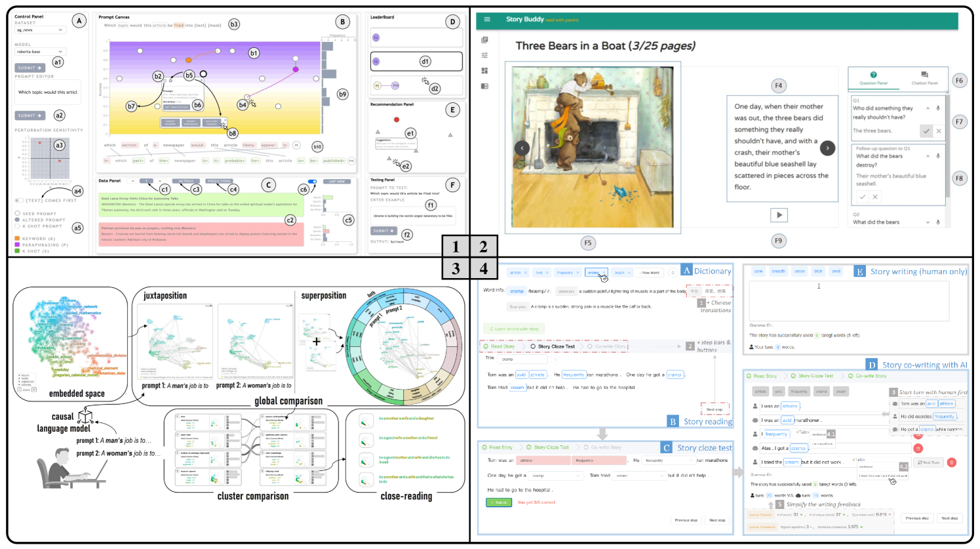980x549 pixels.
Task: Click GET SENSITIVITIES in the prompt popup
Action: (x=176, y=107)
